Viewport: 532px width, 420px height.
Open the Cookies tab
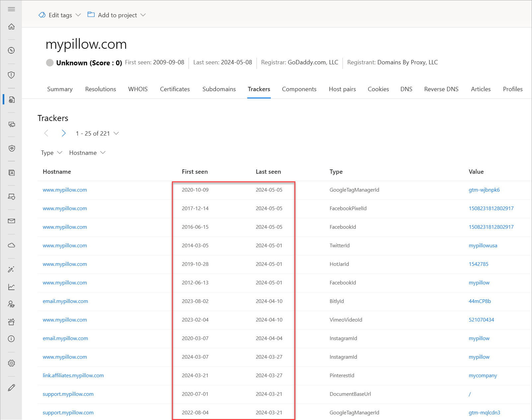378,89
